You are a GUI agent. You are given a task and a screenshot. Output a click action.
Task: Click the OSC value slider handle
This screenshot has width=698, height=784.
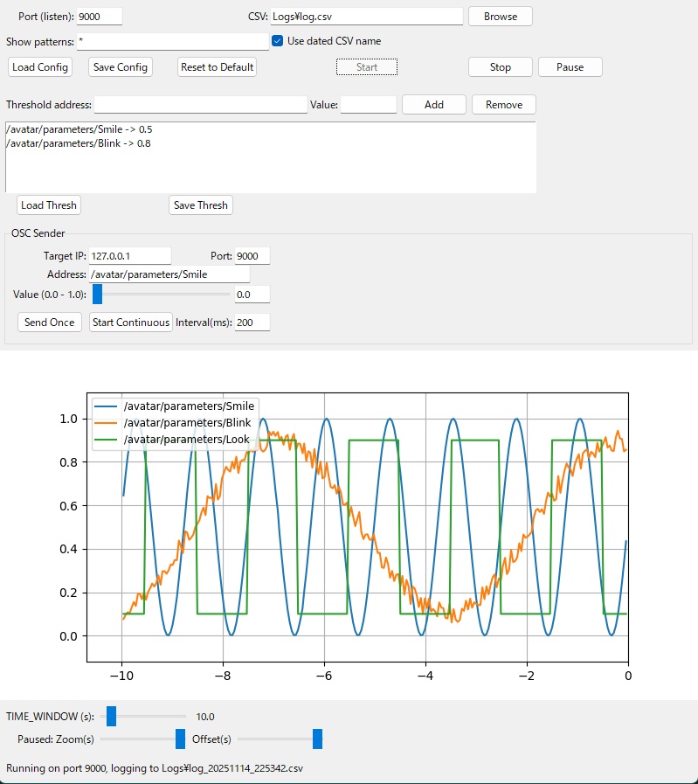coord(98,295)
